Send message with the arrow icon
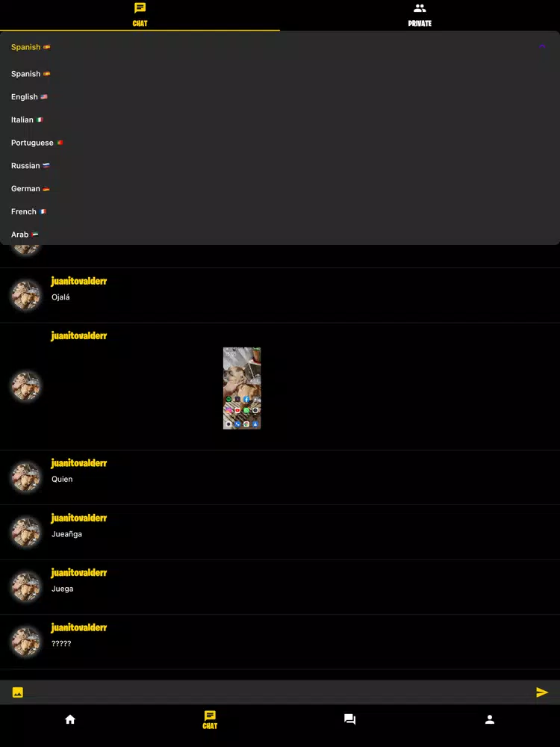Image resolution: width=560 pixels, height=747 pixels. pyautogui.click(x=542, y=692)
